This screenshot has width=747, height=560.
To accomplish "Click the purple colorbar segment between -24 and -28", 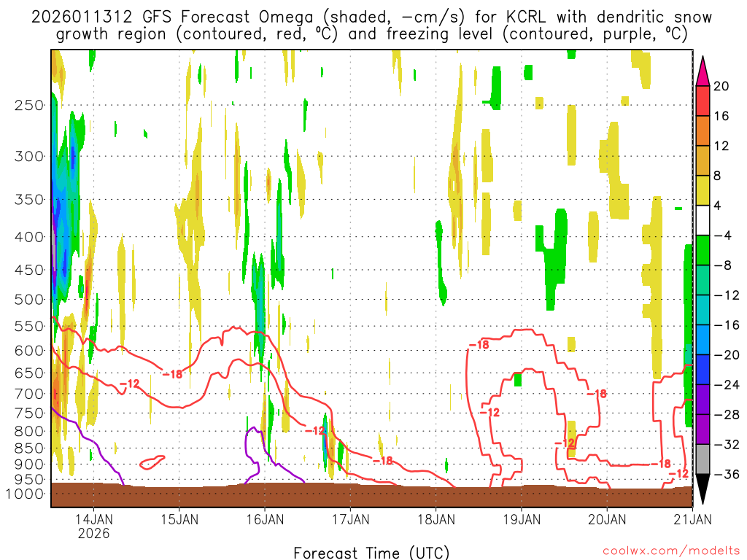I will (x=703, y=399).
